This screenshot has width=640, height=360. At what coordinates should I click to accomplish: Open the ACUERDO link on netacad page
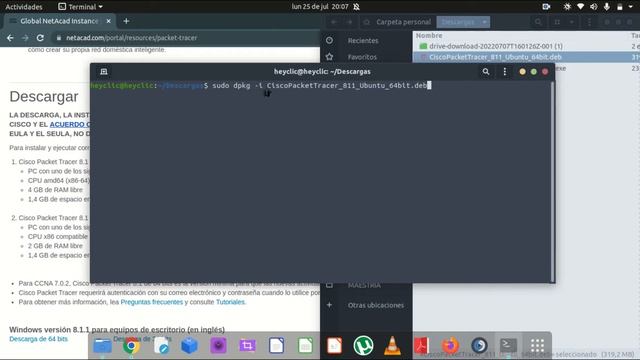pyautogui.click(x=70, y=124)
